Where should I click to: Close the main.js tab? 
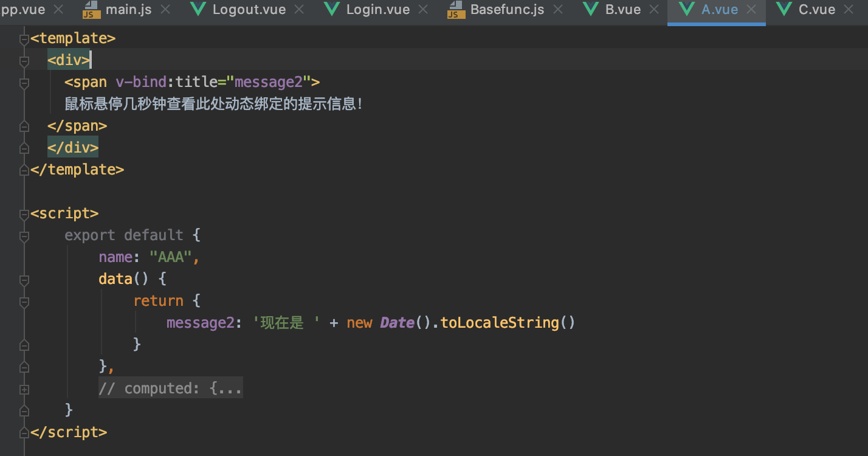point(165,10)
